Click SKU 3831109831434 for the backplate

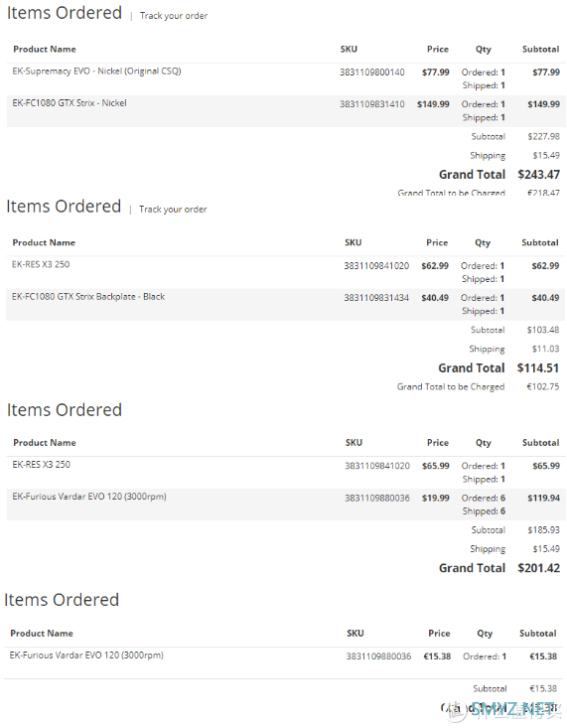[x=376, y=298]
